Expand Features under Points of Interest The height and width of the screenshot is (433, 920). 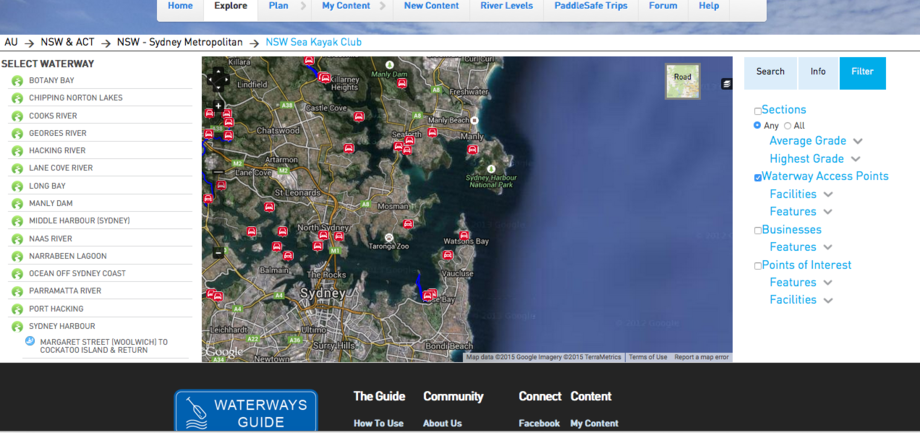pyautogui.click(x=827, y=283)
